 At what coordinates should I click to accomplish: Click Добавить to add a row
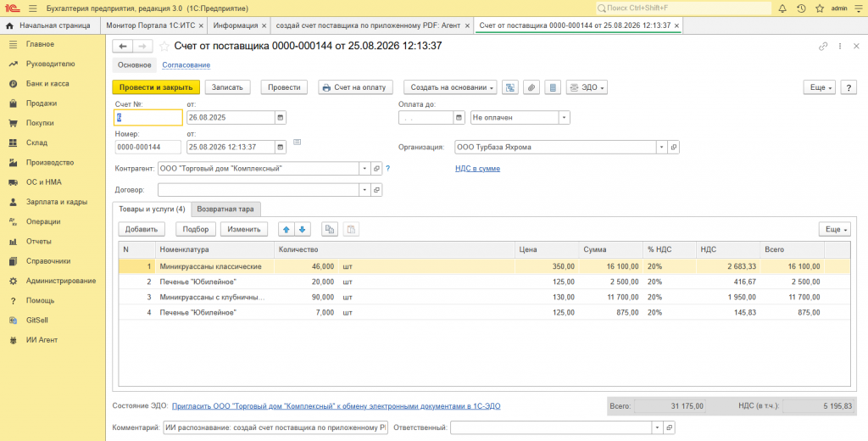142,229
